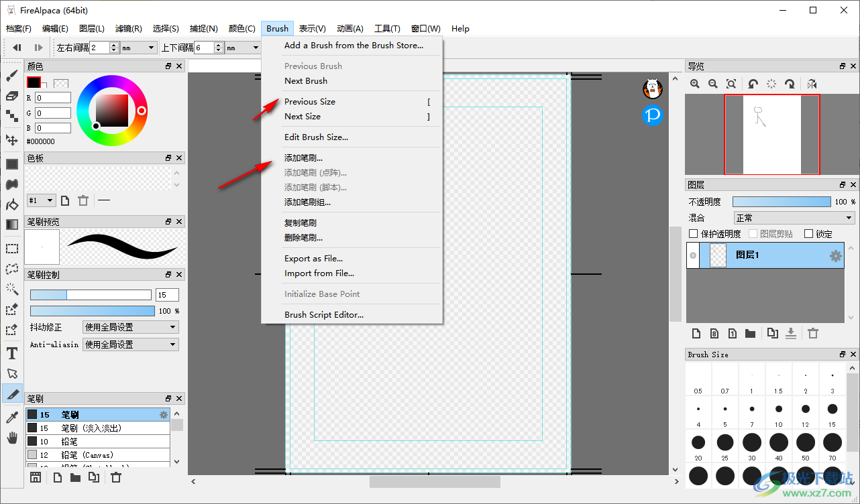
Task: Choose 添加笔刷... menu item
Action: (303, 158)
